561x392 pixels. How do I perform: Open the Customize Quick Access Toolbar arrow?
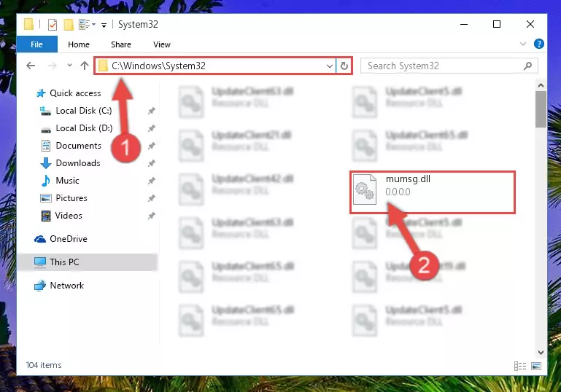click(x=104, y=25)
